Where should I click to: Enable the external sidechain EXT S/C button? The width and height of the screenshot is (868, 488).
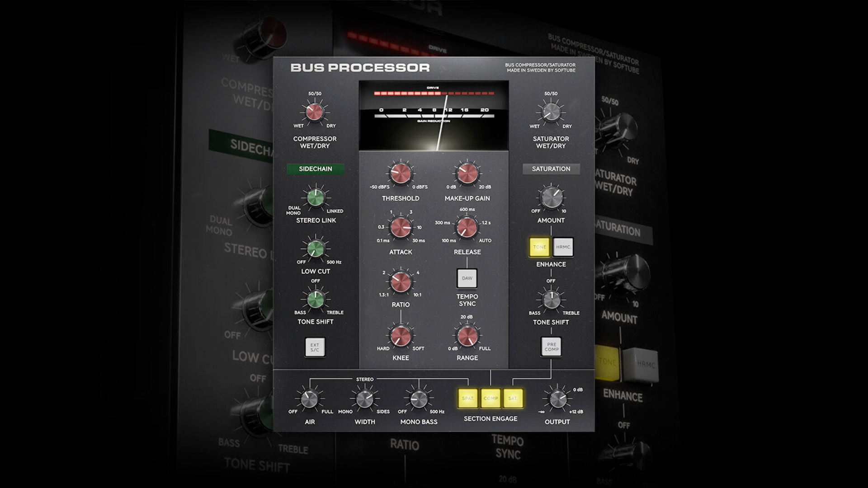[315, 347]
